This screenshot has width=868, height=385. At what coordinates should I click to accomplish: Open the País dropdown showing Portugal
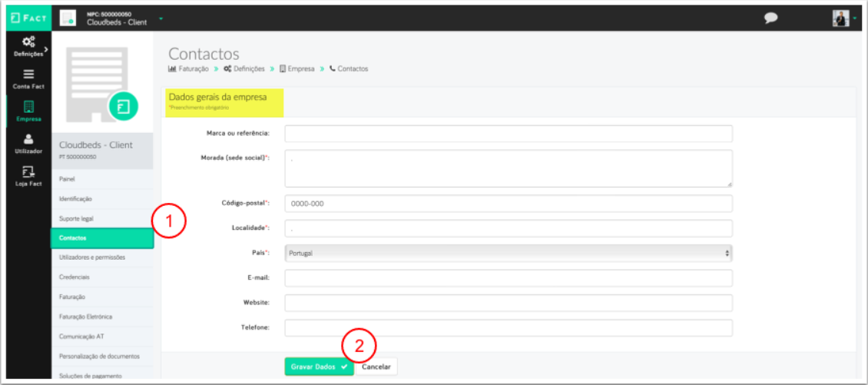[508, 253]
